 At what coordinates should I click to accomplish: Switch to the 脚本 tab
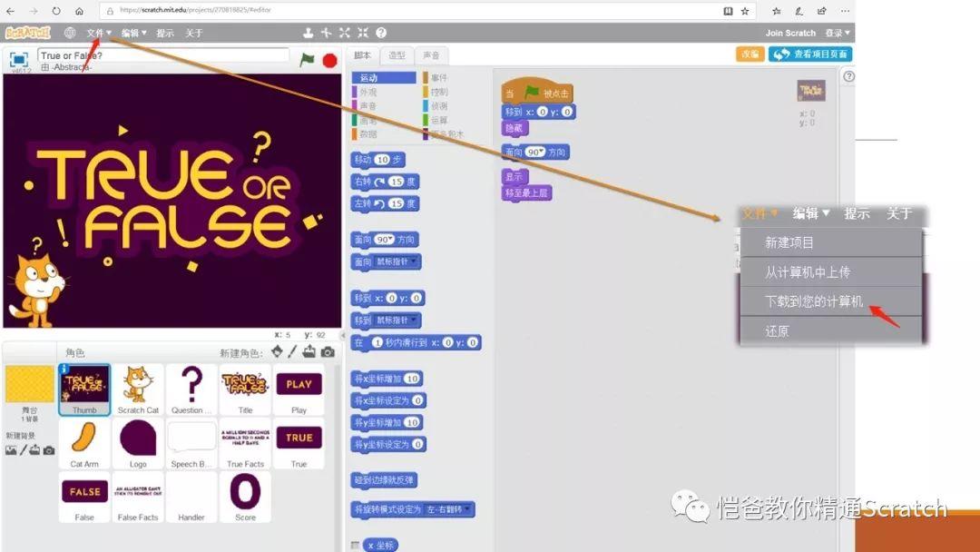click(x=362, y=55)
